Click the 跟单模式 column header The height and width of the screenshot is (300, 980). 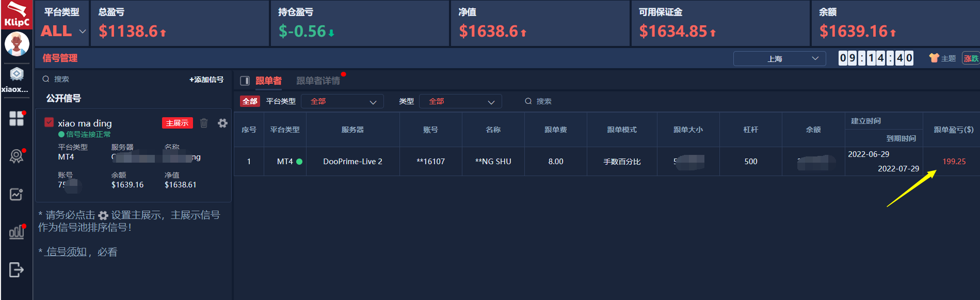point(622,130)
